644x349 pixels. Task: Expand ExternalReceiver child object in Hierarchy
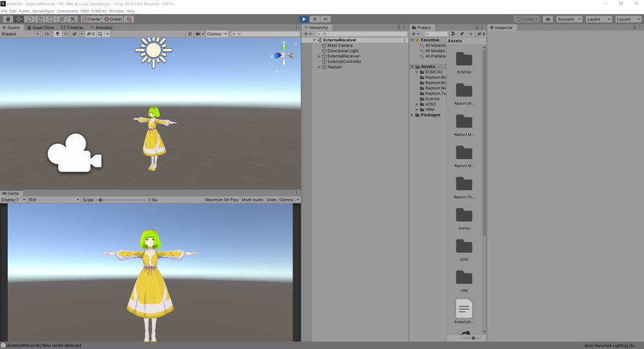pyautogui.click(x=319, y=56)
